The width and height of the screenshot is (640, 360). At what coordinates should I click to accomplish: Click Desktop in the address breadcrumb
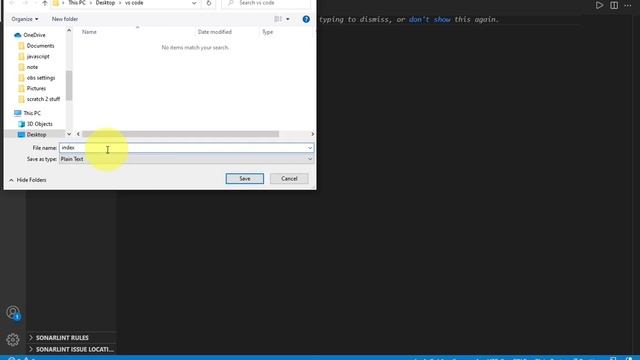[x=105, y=3]
